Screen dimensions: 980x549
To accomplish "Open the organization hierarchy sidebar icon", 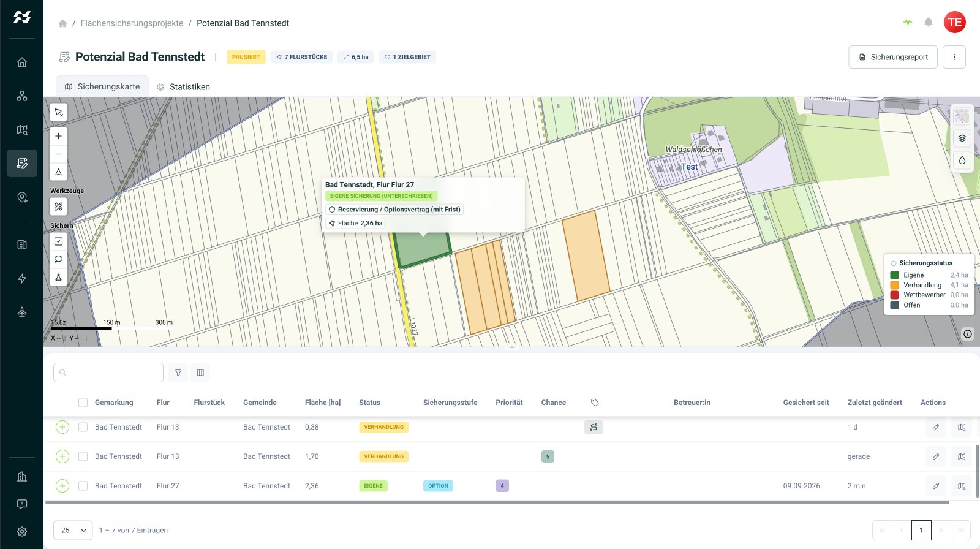I will [x=22, y=96].
